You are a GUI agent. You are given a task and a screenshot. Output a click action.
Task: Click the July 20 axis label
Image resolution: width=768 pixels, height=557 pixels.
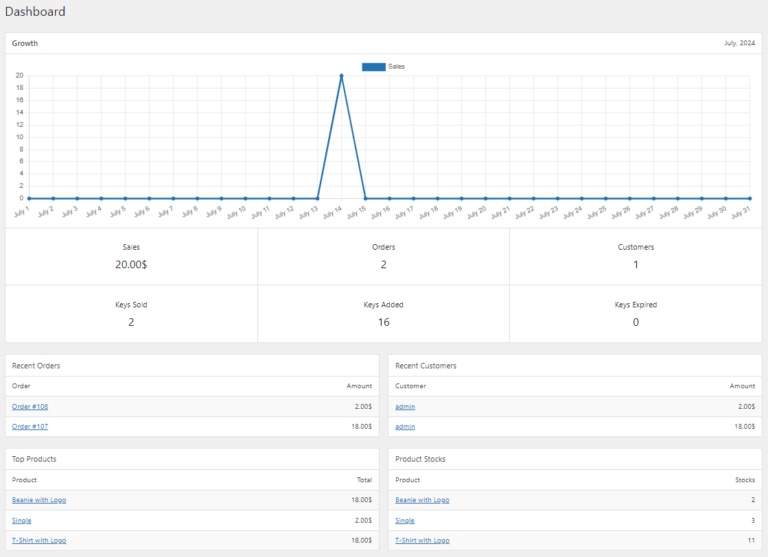click(476, 213)
